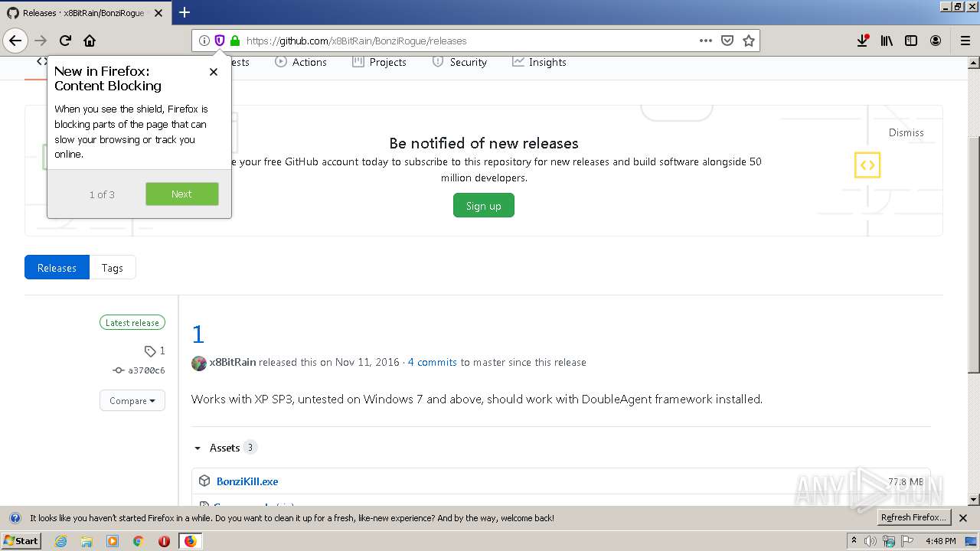This screenshot has width=980, height=551.
Task: Open the Library bookshelf icon
Action: [x=887, y=41]
